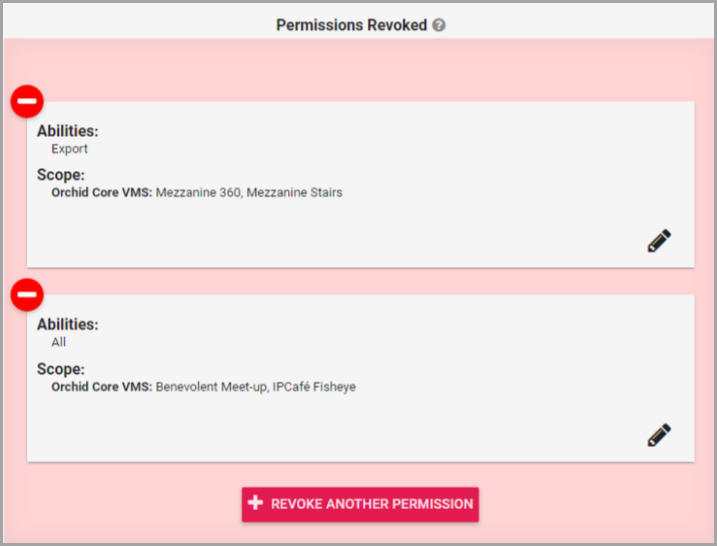Click Orchid Core VMS label for Benevolent scope

102,387
